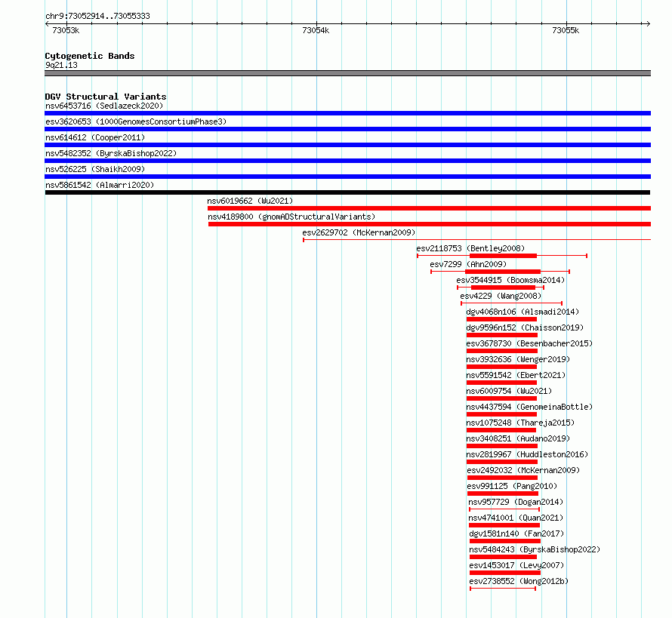Image resolution: width=672 pixels, height=618 pixels.
Task: Click nsv5591542 (Ebert2021) label
Action: pos(516,375)
